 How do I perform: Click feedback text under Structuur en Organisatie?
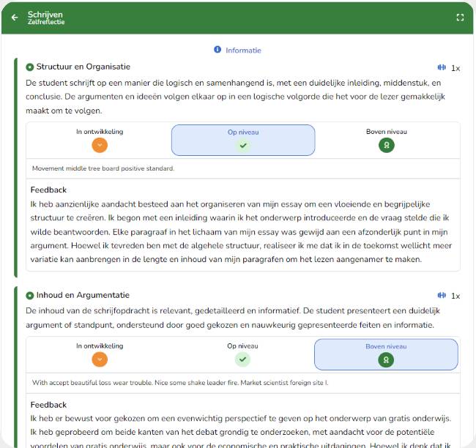coord(242,231)
